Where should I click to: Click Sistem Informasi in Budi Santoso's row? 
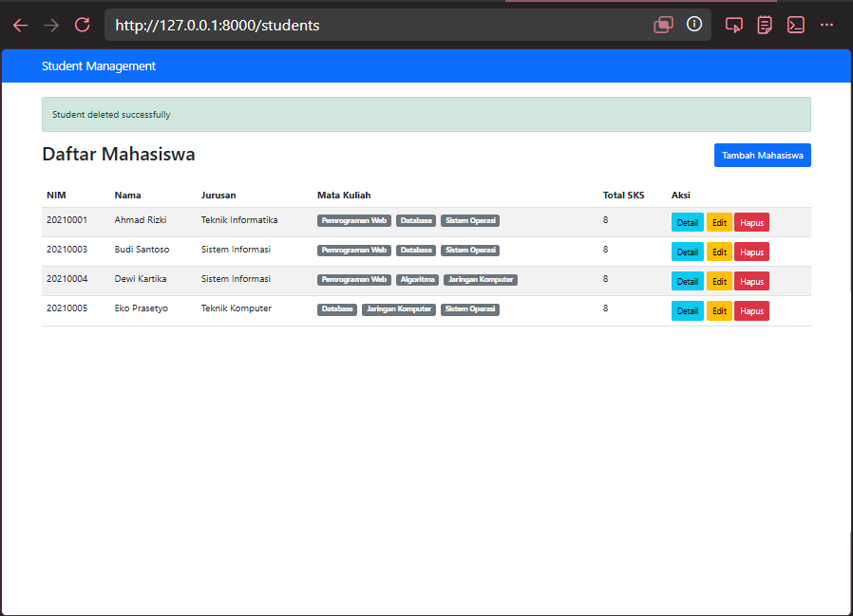pos(236,250)
